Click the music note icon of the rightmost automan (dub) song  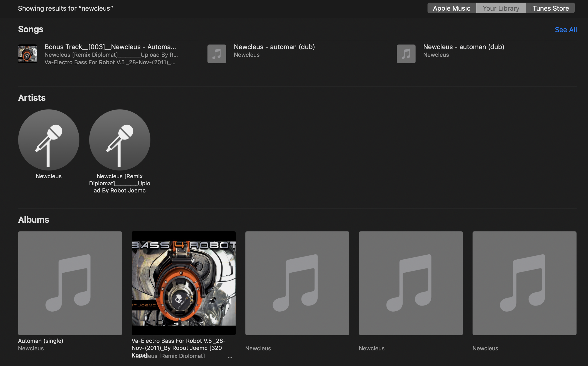[x=406, y=54]
